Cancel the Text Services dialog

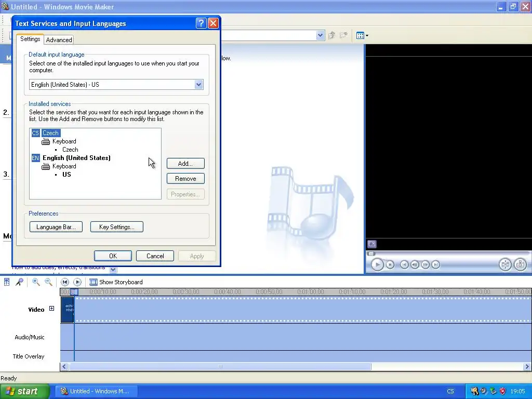155,256
